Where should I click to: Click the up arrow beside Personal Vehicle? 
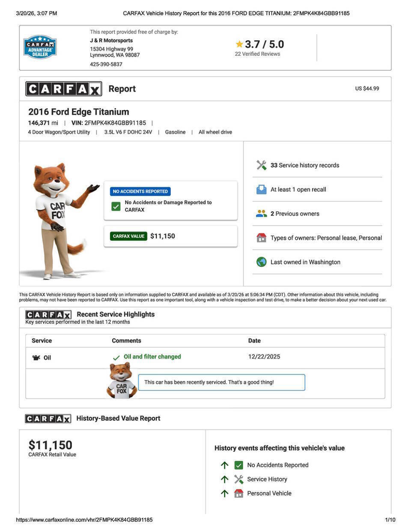pyautogui.click(x=224, y=493)
